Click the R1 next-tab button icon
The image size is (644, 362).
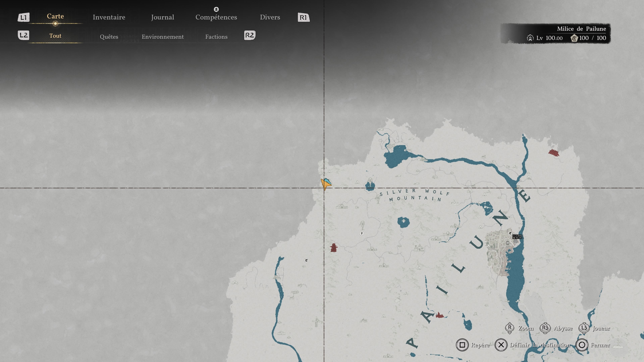(x=304, y=17)
